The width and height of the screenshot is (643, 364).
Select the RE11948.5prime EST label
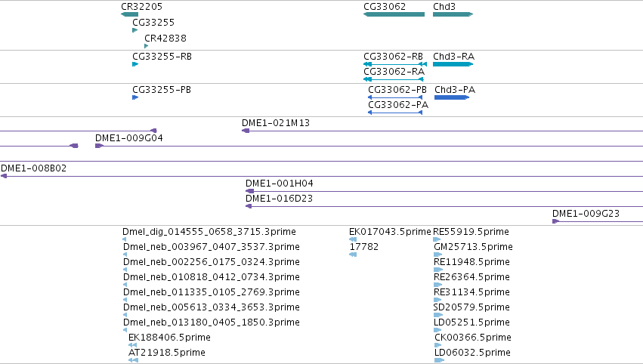[x=471, y=262]
